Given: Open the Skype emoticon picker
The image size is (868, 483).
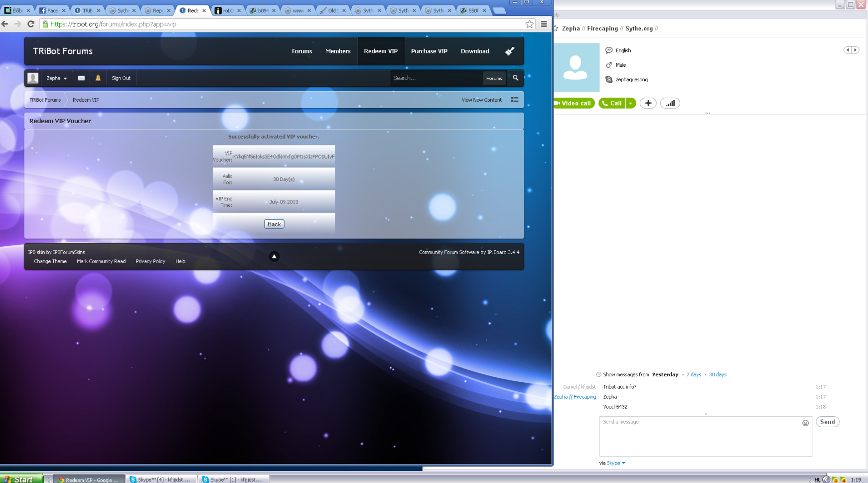Looking at the screenshot, I should [805, 423].
